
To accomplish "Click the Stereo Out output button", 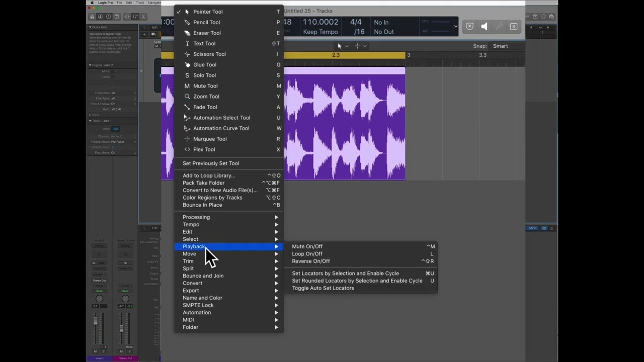I will [x=99, y=281].
